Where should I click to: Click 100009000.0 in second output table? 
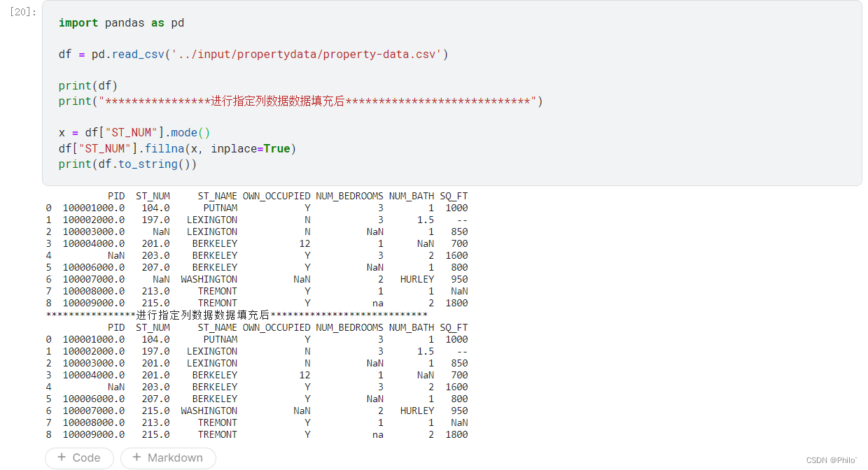click(94, 434)
